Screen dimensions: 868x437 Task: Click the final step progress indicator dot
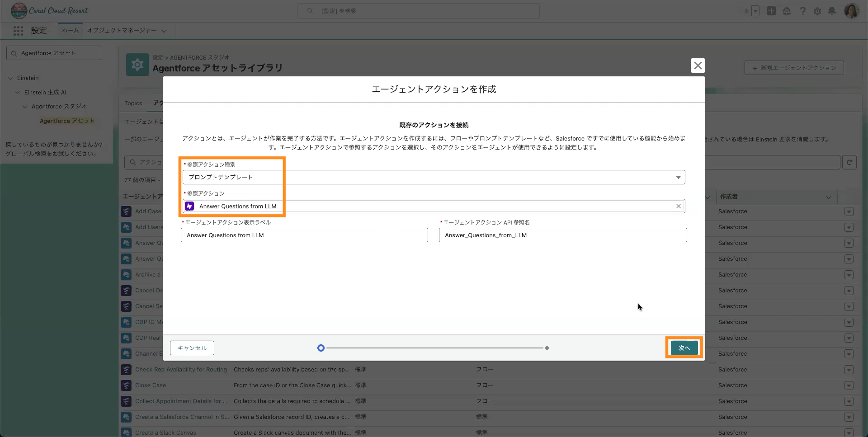tap(547, 348)
